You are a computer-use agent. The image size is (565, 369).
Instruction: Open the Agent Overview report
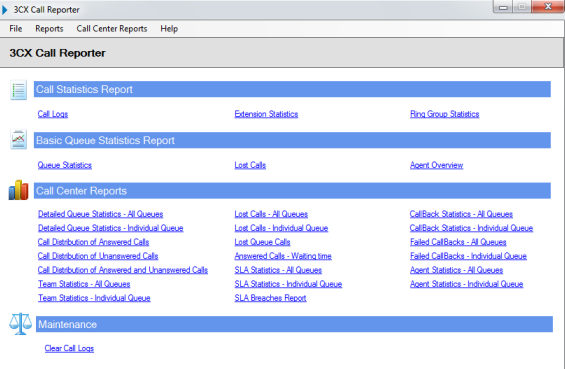click(x=436, y=165)
